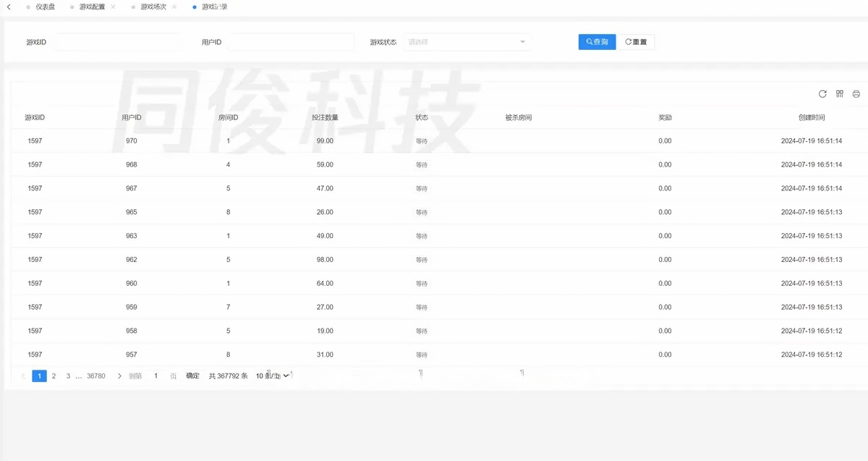Screen dimensions: 868x461
Task: Go to next page using right arrow
Action: pos(119,376)
